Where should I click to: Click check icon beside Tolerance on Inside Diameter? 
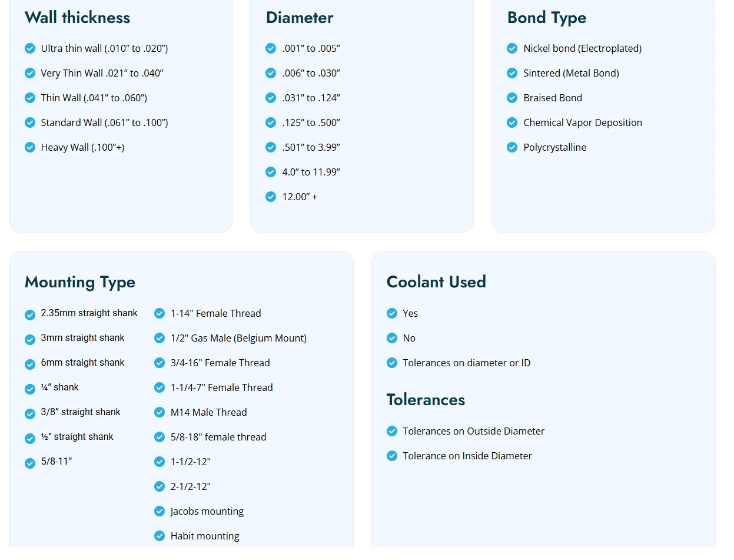pyautogui.click(x=392, y=456)
